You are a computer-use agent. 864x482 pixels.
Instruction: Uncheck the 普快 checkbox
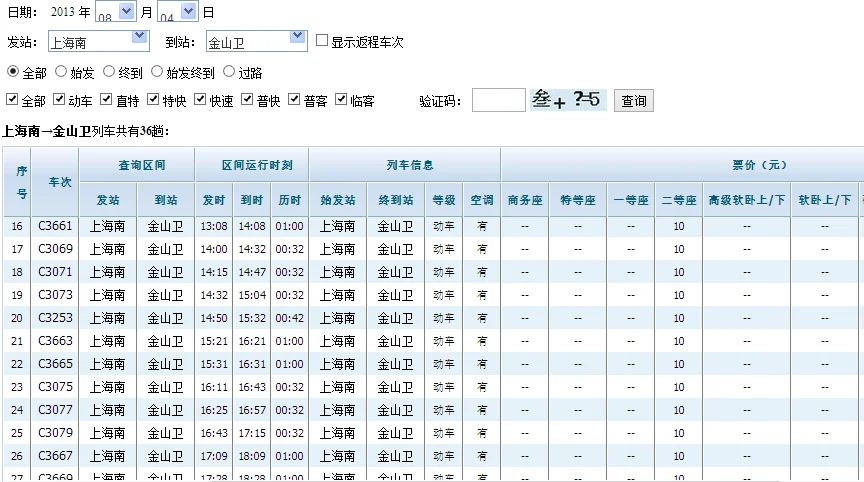[247, 99]
